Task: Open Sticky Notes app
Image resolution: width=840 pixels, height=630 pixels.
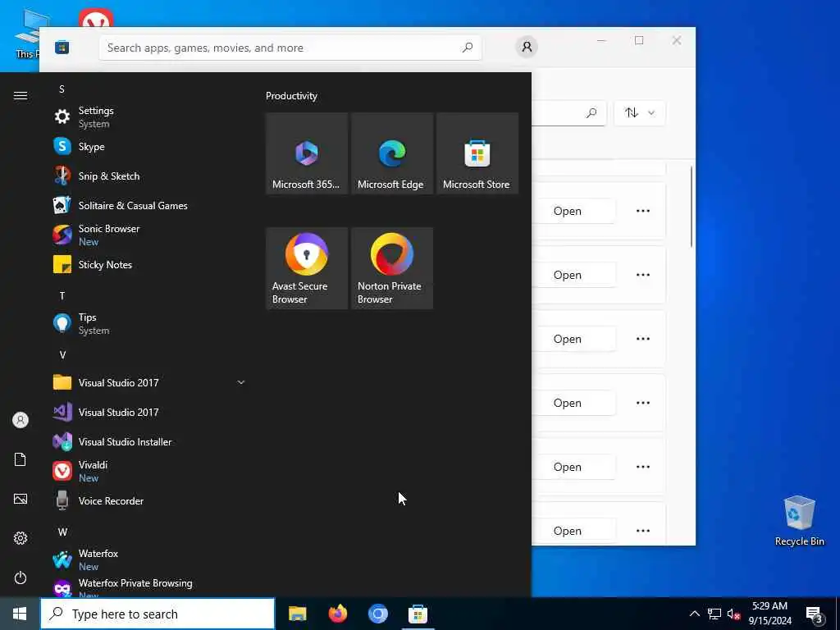Action: point(148,264)
